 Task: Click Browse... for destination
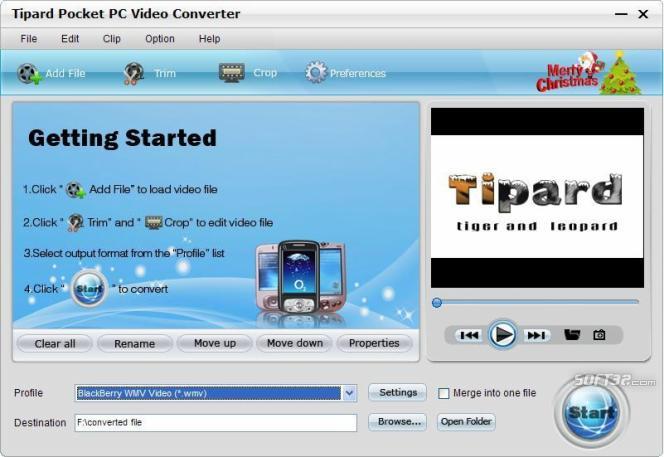pyautogui.click(x=398, y=422)
